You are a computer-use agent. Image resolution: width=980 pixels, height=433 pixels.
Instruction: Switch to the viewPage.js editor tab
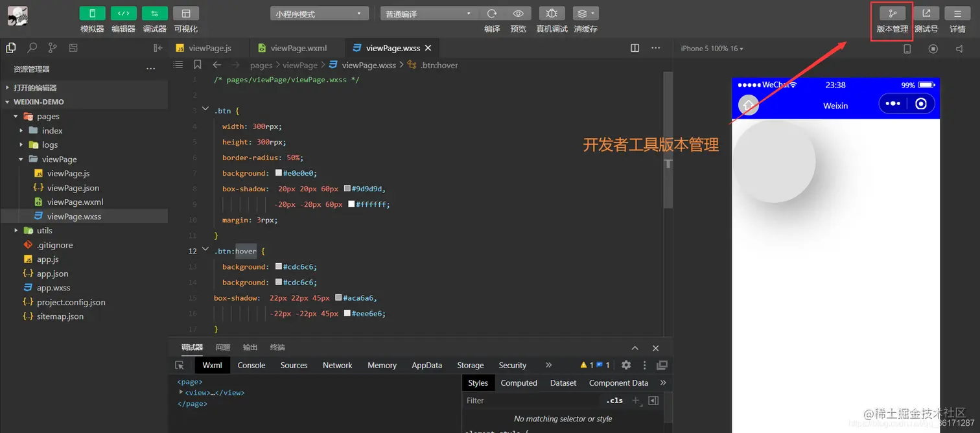pyautogui.click(x=209, y=48)
